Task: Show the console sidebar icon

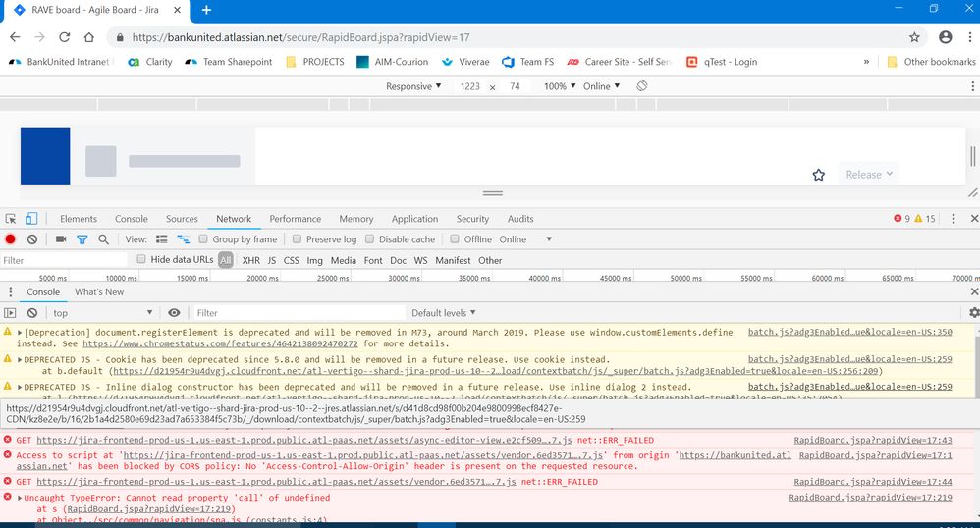Action: click(x=10, y=313)
